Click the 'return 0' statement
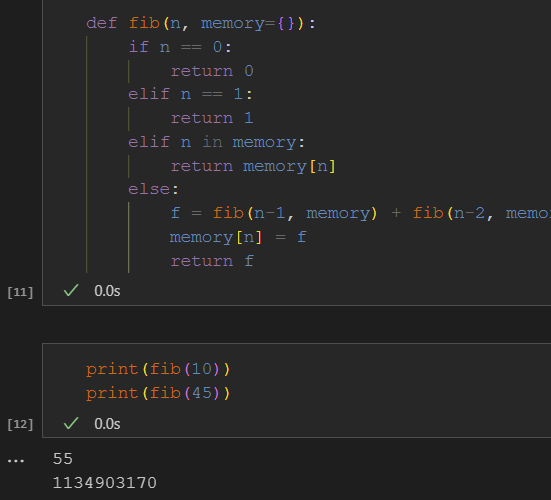Viewport: 551px width, 500px height. point(212,71)
